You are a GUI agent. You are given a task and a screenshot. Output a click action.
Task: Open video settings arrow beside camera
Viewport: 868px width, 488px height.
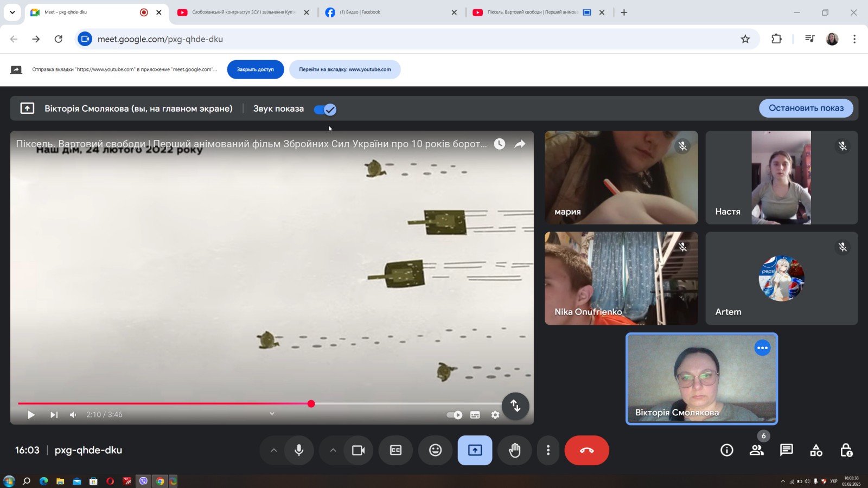(x=333, y=450)
